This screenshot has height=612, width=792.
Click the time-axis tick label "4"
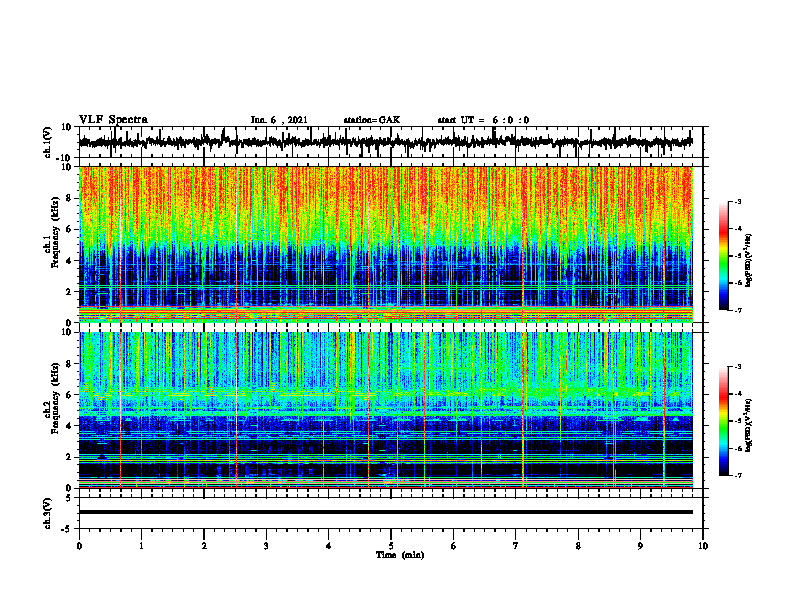[329, 546]
